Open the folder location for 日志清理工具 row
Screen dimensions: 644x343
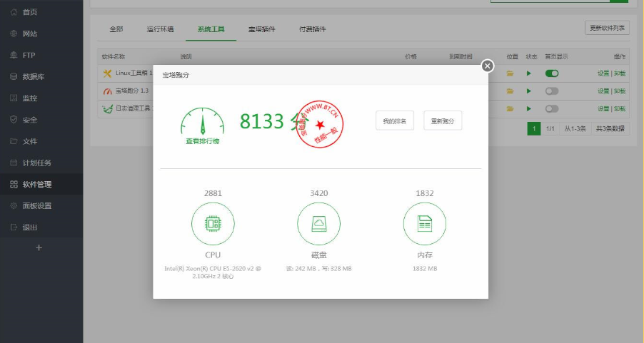[x=510, y=108]
